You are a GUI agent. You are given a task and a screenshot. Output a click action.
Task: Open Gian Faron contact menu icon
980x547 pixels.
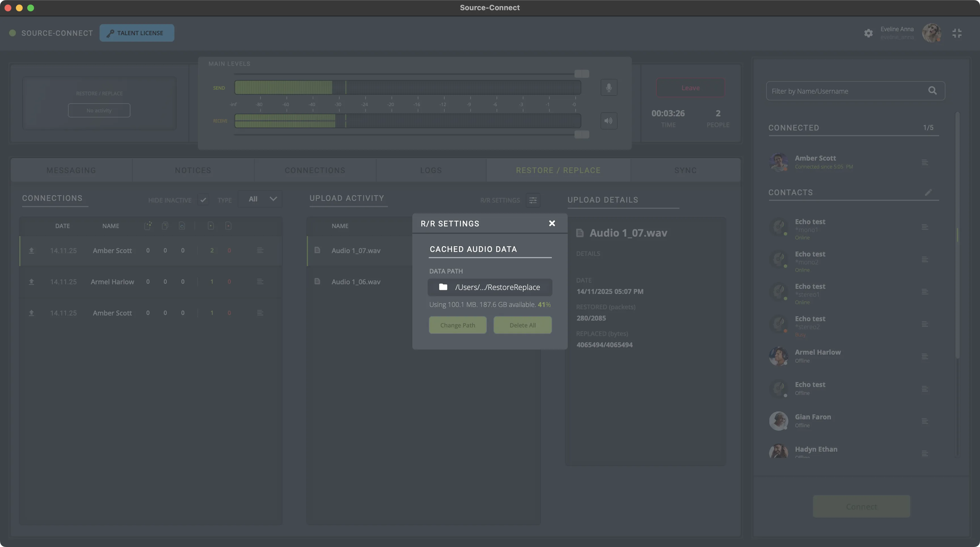pyautogui.click(x=925, y=421)
